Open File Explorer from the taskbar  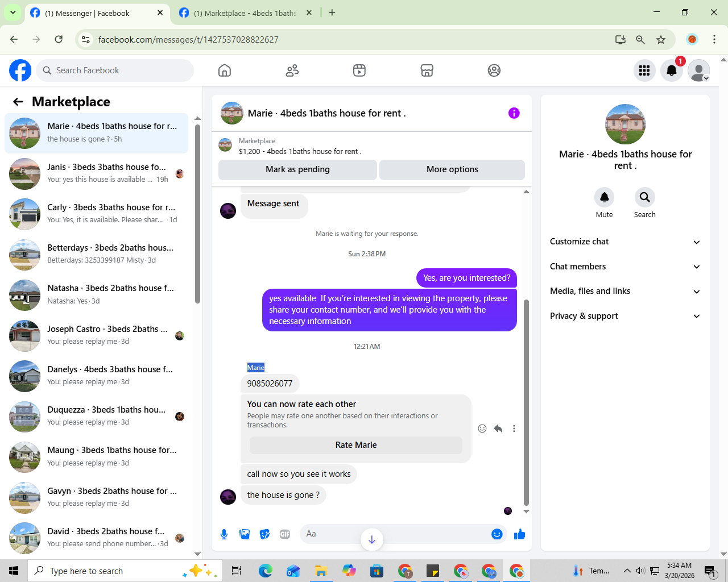click(321, 571)
